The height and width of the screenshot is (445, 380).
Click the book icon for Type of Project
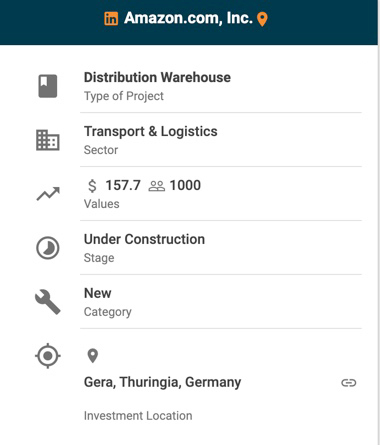[x=48, y=86]
